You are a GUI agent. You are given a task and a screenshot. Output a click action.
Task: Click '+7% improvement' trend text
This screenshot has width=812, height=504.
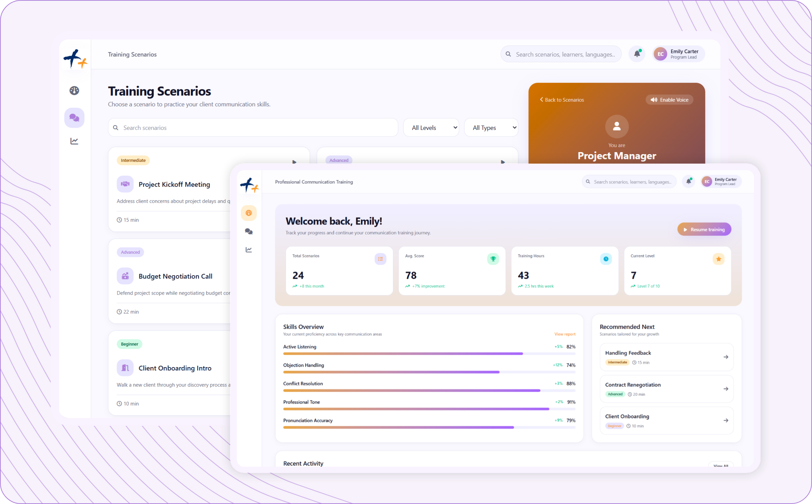[x=428, y=286]
